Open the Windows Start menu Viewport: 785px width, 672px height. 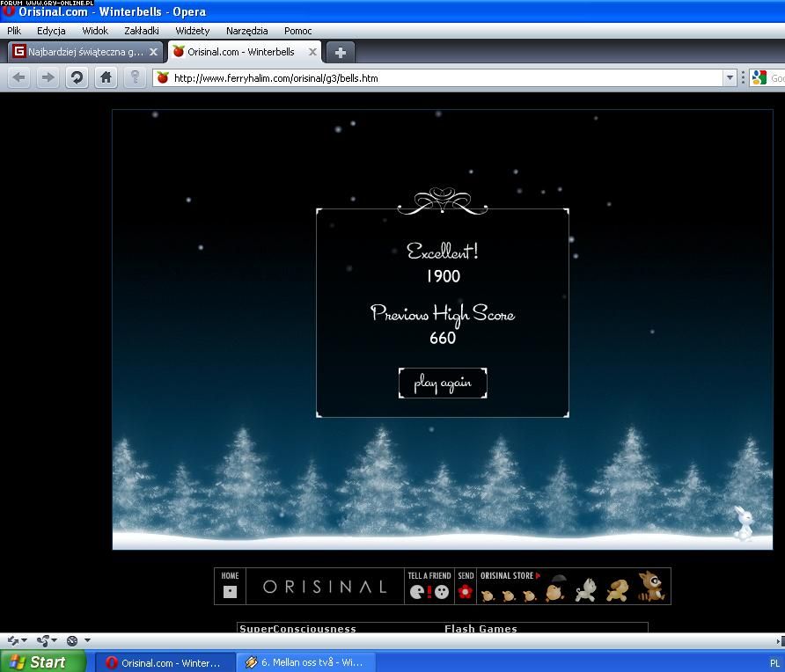pos(42,661)
